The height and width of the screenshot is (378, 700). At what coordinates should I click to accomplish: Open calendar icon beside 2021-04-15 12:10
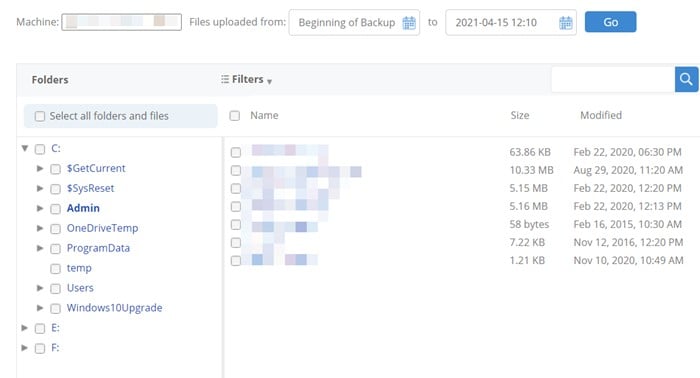(x=566, y=22)
